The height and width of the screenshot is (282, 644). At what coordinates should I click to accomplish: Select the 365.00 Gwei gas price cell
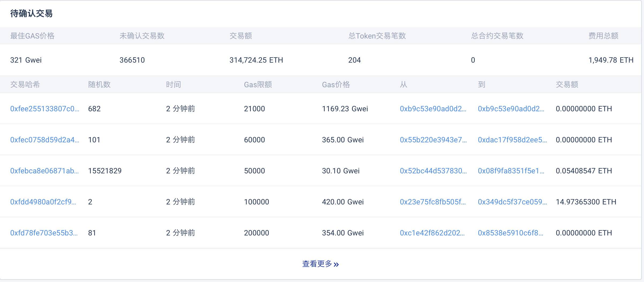pyautogui.click(x=343, y=140)
